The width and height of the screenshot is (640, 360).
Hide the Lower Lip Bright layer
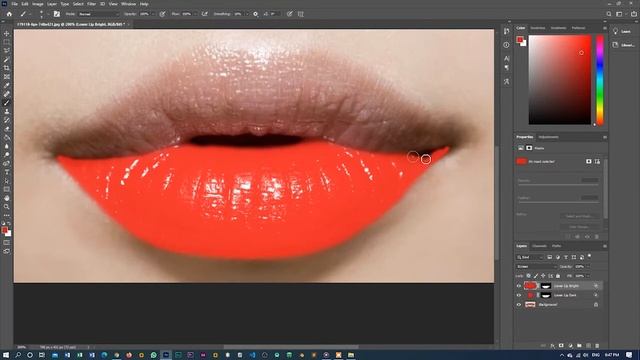[x=519, y=286]
